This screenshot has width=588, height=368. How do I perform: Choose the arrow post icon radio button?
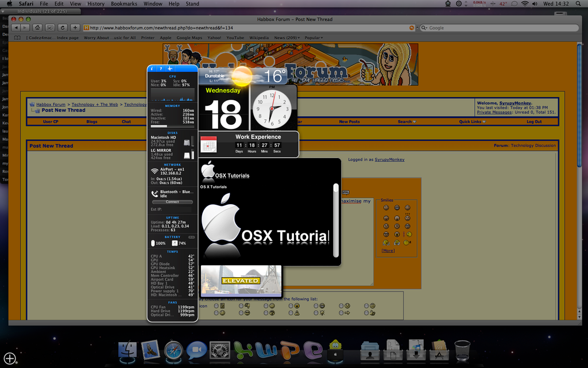tap(341, 313)
